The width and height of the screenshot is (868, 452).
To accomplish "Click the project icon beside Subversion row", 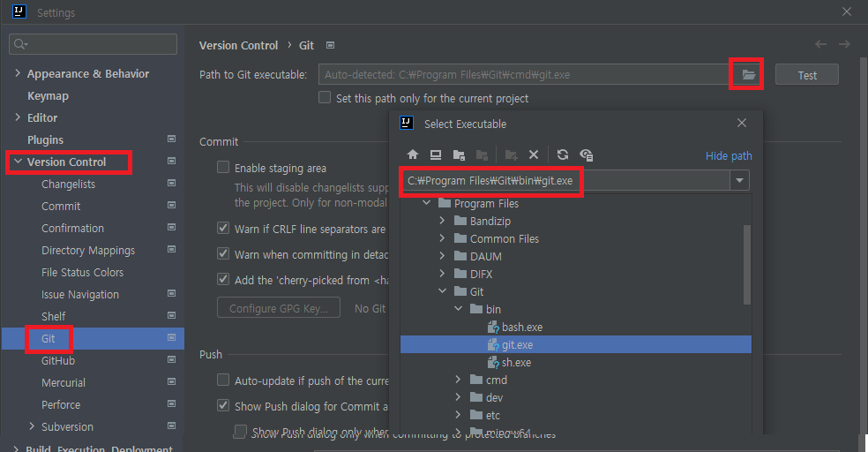I will (x=172, y=426).
